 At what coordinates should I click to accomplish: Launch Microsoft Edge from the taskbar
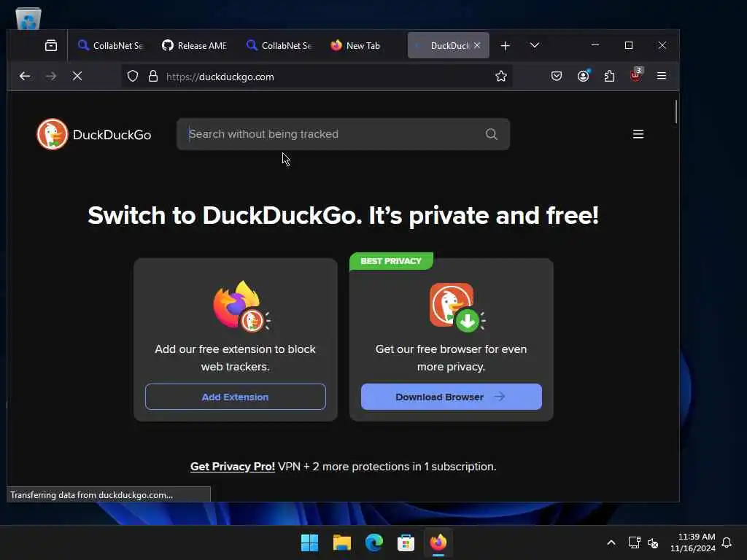coord(374,542)
